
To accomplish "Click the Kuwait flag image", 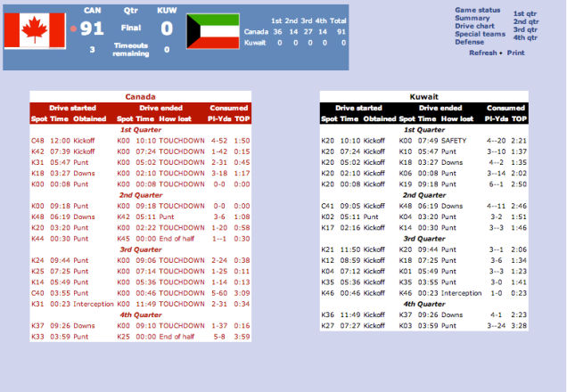I will (x=213, y=31).
